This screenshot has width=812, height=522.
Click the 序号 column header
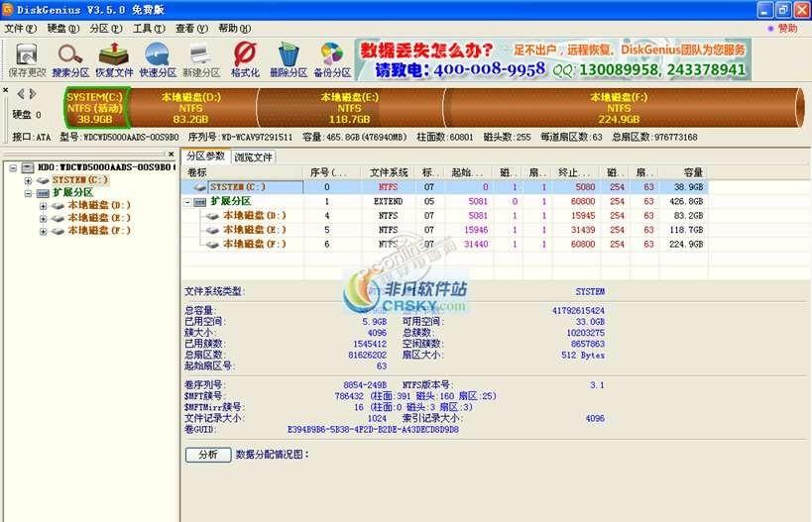coord(332,172)
